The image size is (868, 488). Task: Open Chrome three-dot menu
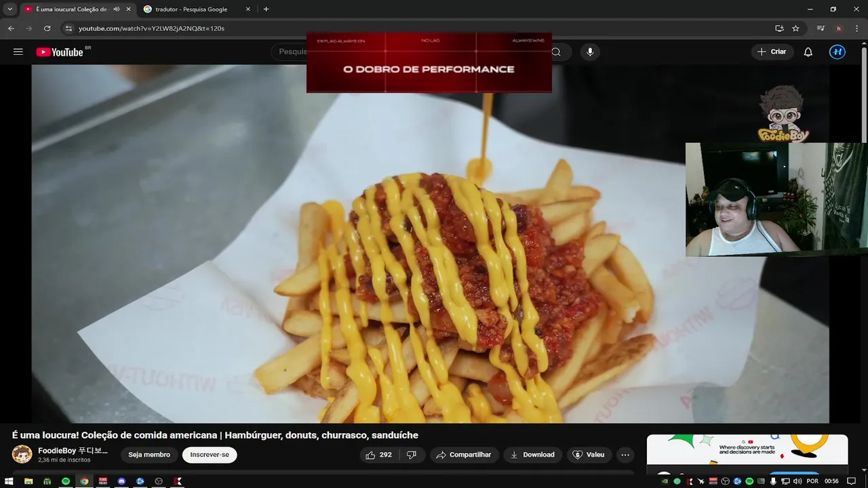[x=856, y=28]
